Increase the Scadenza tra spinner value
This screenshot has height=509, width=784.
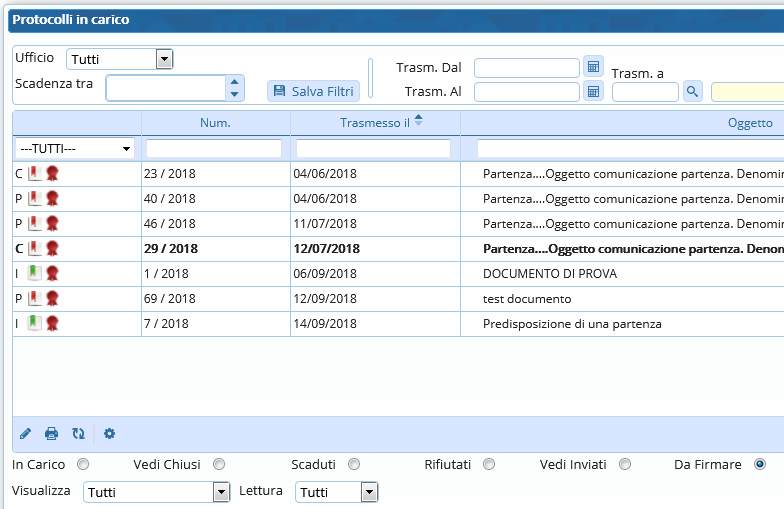point(235,83)
